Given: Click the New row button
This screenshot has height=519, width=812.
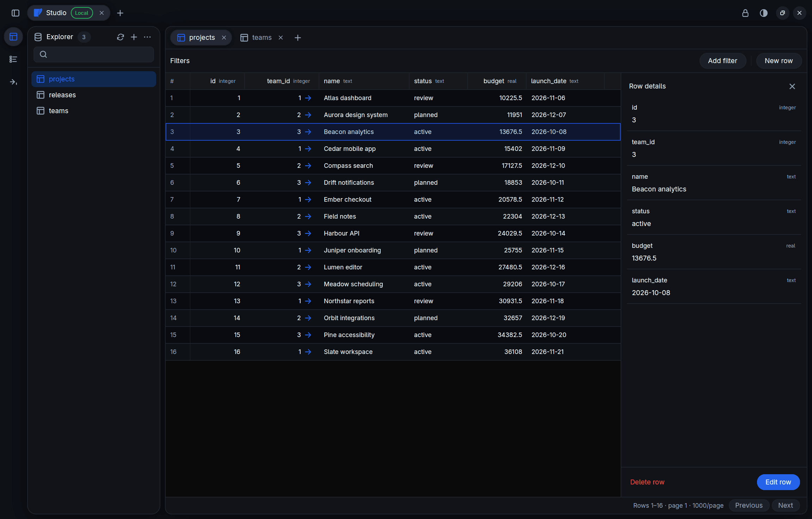Looking at the screenshot, I should click(779, 61).
